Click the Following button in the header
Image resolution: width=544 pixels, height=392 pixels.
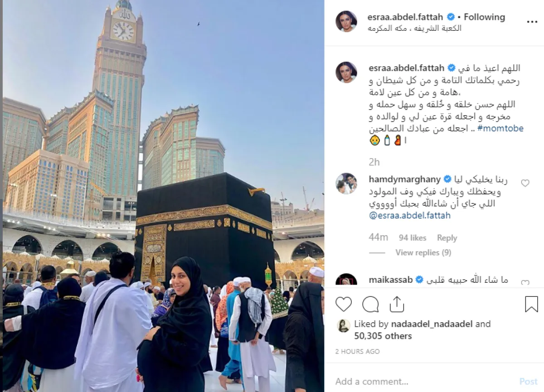click(484, 17)
